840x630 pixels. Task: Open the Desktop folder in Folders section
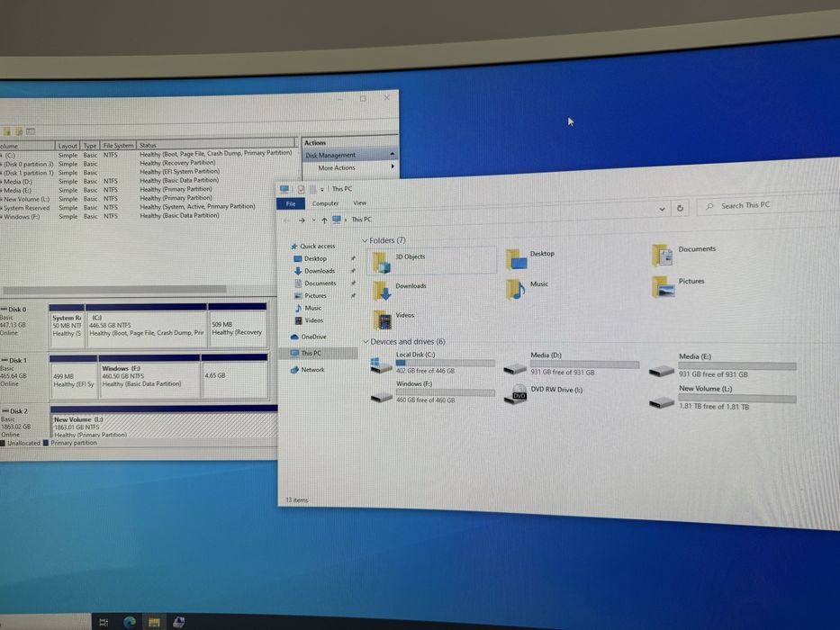point(530,258)
